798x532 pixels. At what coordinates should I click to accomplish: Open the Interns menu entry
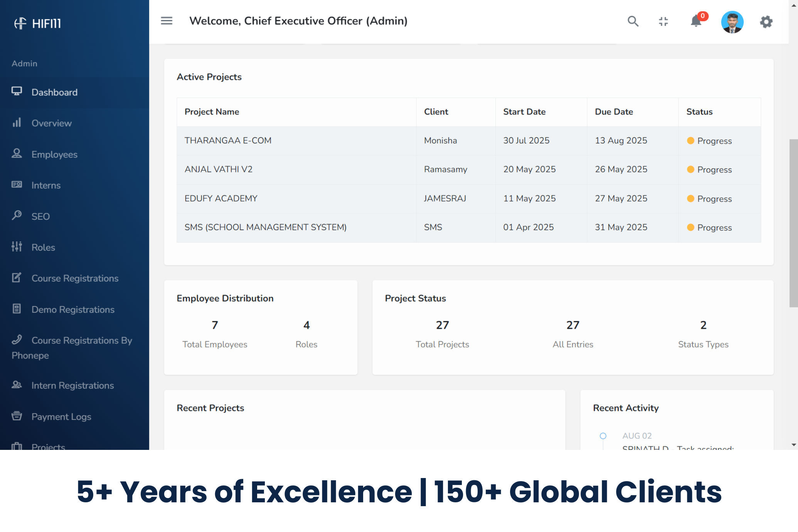(x=46, y=185)
